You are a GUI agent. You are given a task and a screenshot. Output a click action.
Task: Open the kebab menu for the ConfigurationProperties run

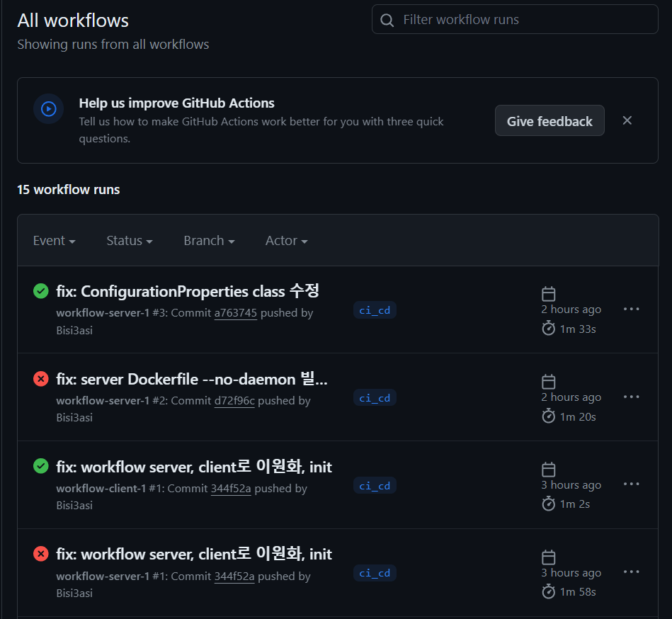(x=631, y=308)
